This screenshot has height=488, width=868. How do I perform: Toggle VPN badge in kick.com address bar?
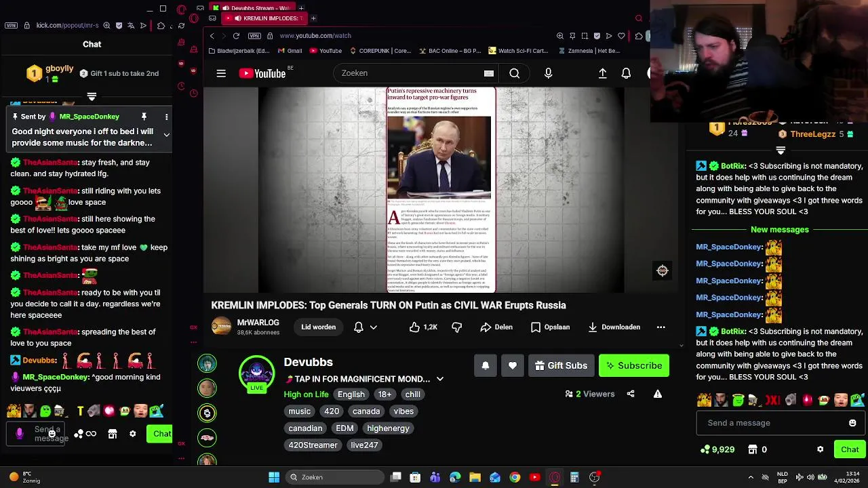(11, 26)
